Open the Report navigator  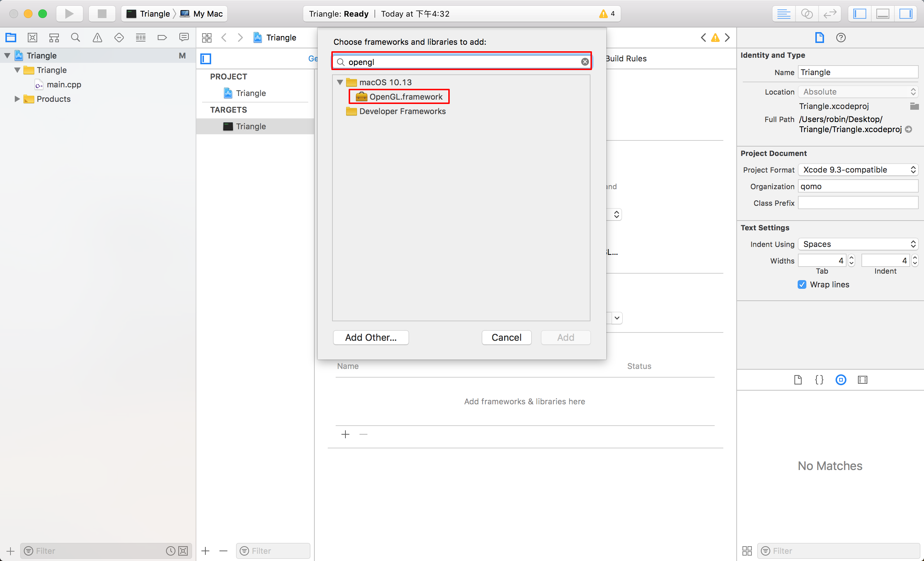click(184, 38)
